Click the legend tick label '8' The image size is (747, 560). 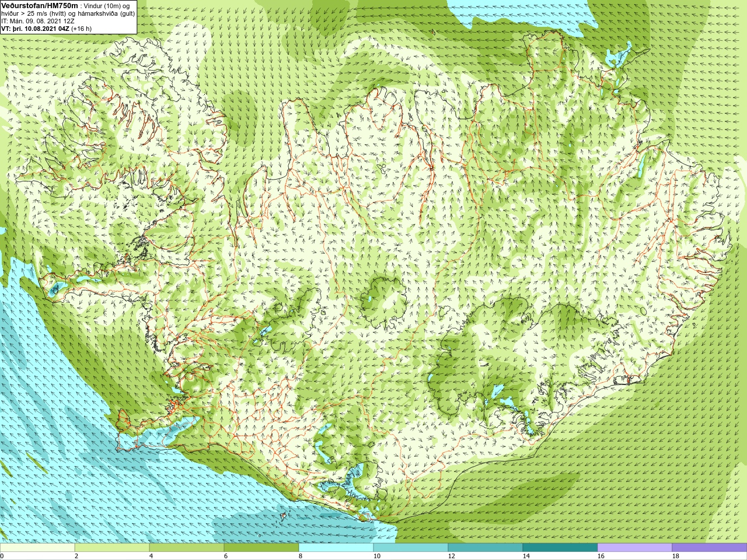coord(301,556)
